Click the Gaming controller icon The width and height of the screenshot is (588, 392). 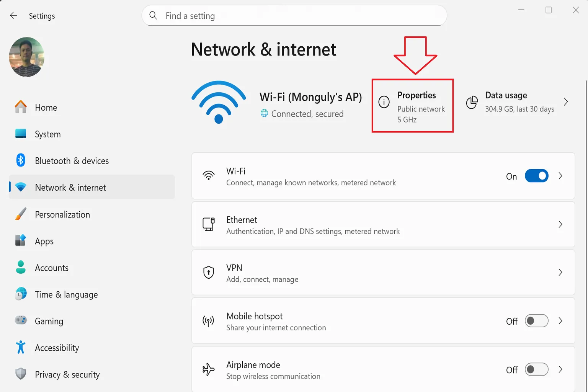tap(21, 320)
